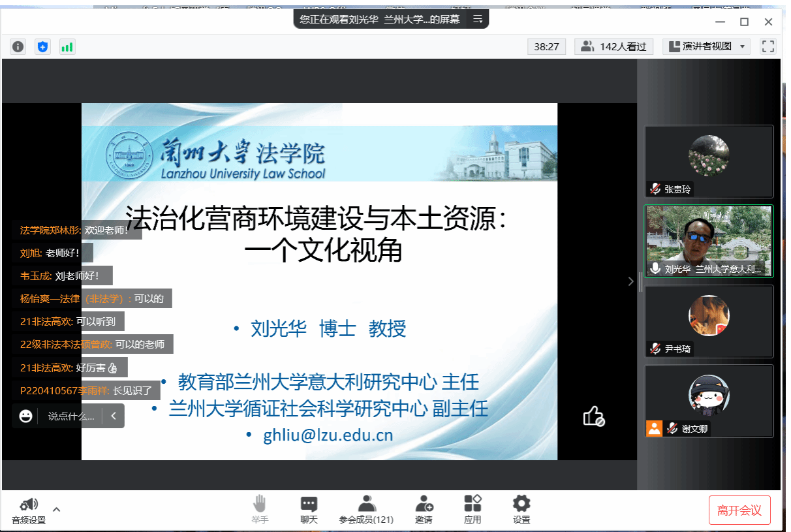Click the slide subtitle 一个文化视角
The height and width of the screenshot is (532, 791).
(323, 250)
